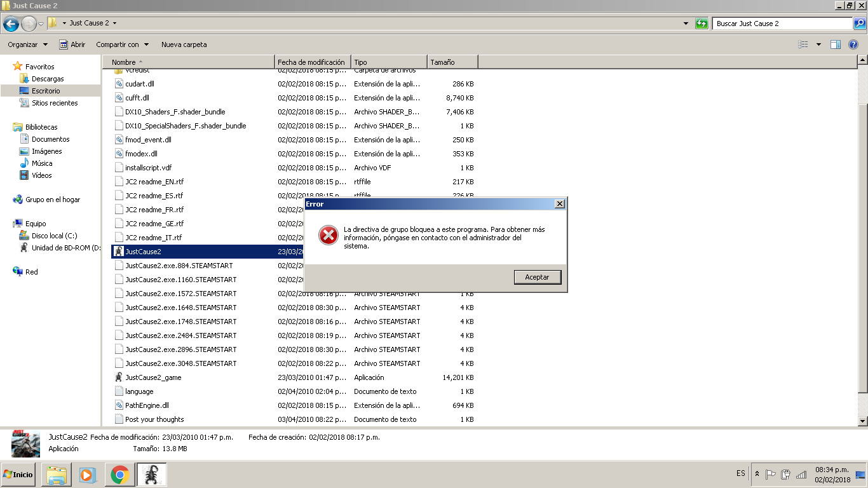
Task: Click the Abrir toolbar item
Action: click(72, 44)
